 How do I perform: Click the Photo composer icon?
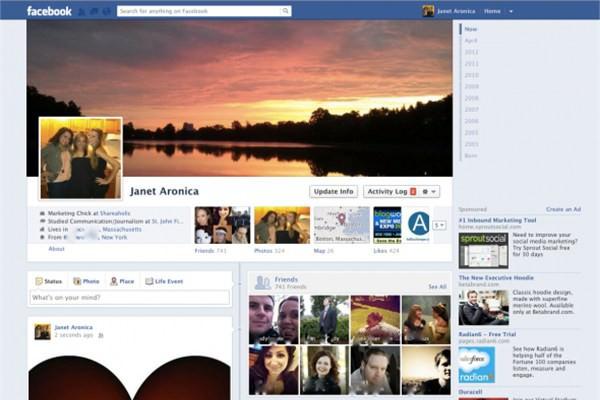77,281
